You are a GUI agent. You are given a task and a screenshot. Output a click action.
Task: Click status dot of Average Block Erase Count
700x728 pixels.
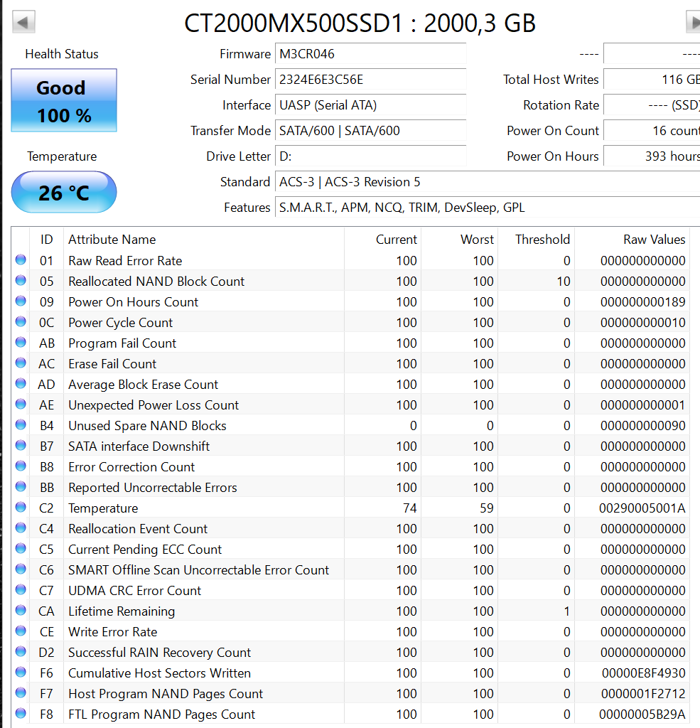(21, 383)
